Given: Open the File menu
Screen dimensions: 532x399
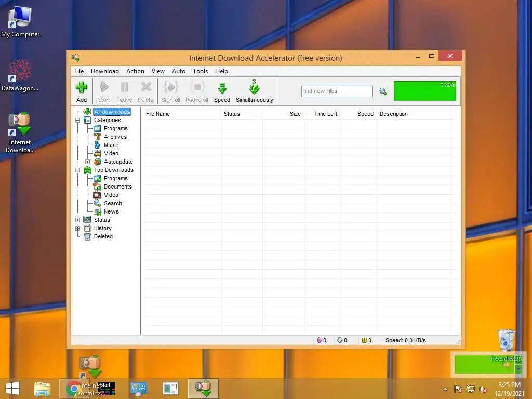Looking at the screenshot, I should pyautogui.click(x=79, y=71).
